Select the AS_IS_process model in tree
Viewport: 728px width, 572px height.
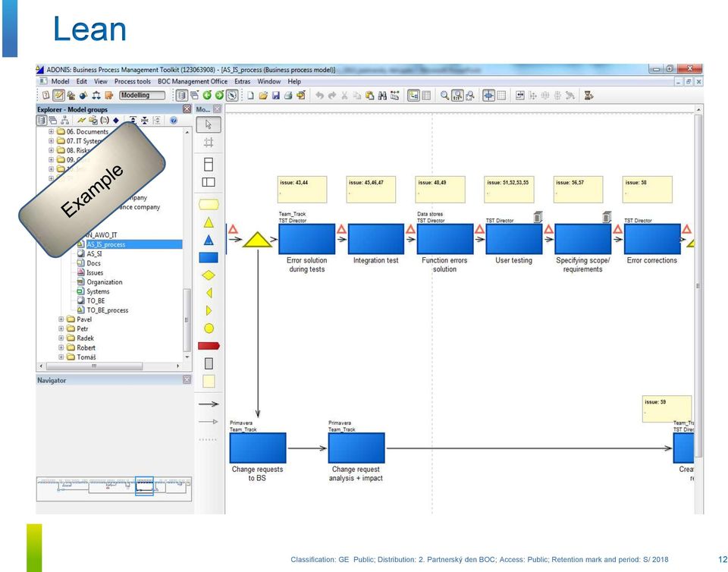(106, 244)
